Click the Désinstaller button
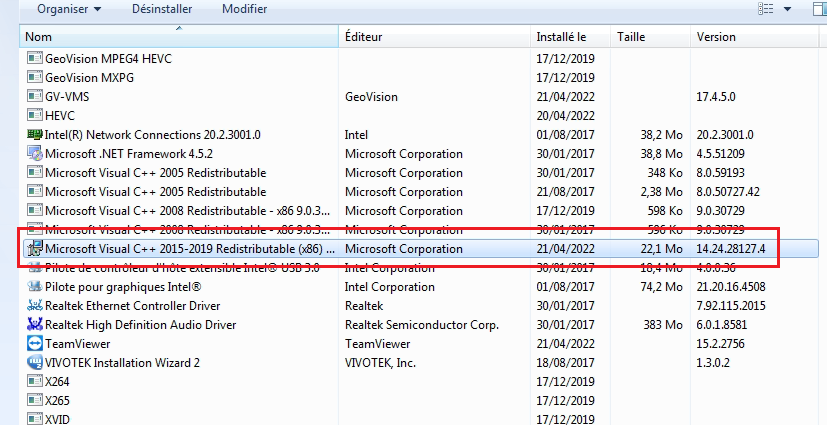The width and height of the screenshot is (827, 425). tap(162, 9)
